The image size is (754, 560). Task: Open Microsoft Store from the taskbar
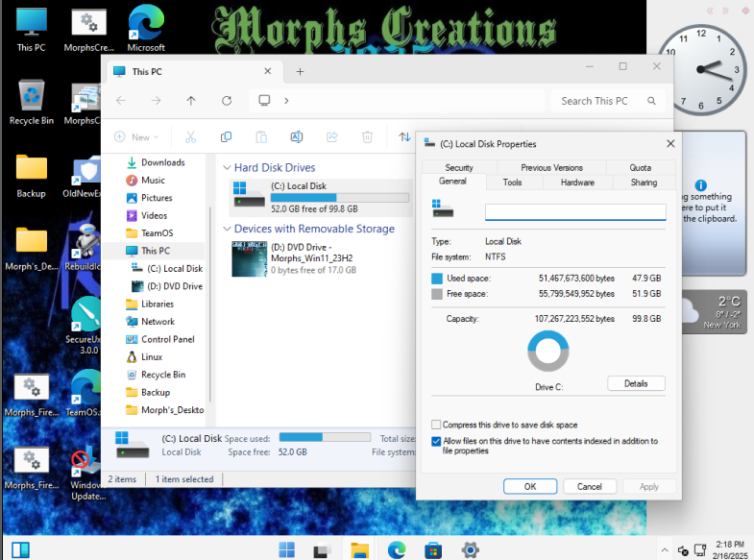(433, 549)
